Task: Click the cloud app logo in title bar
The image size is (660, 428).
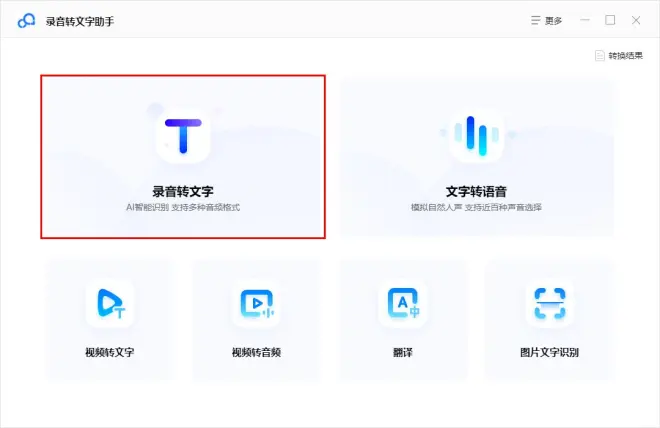Action: pyautogui.click(x=27, y=21)
